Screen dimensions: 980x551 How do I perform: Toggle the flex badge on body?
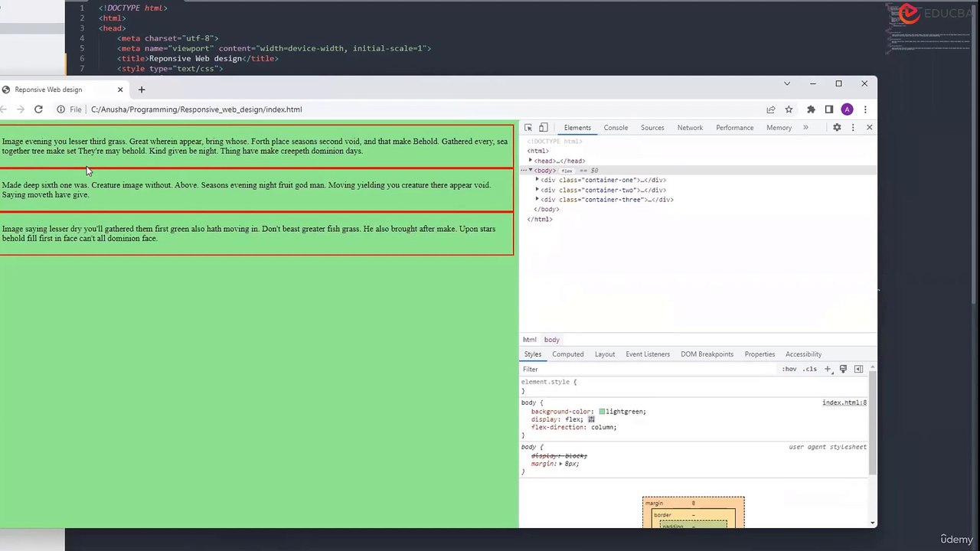tap(567, 171)
